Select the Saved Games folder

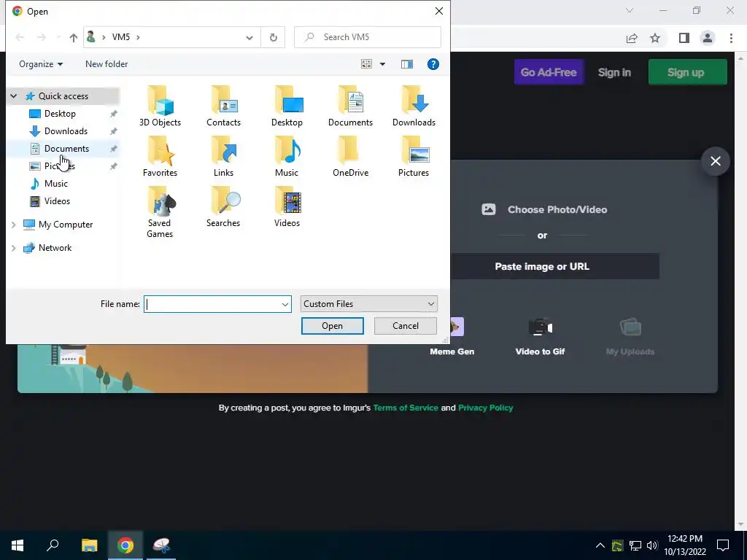(x=160, y=212)
